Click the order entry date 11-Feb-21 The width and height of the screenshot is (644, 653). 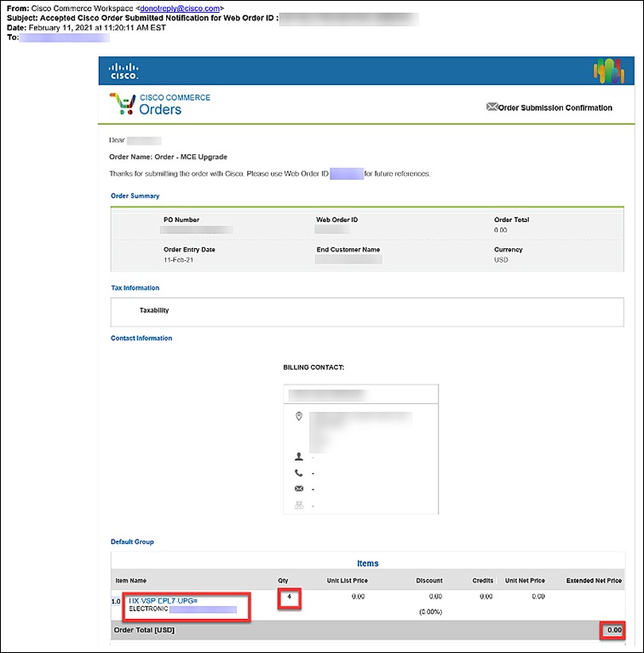point(178,260)
